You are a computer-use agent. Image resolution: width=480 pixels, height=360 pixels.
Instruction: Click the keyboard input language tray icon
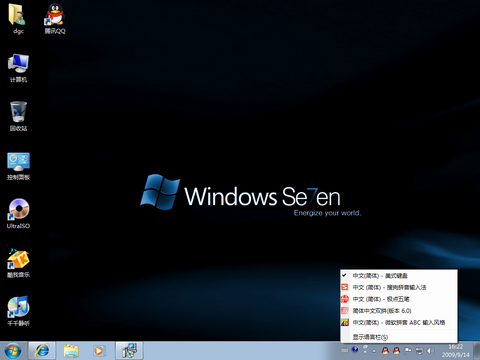[x=345, y=350]
